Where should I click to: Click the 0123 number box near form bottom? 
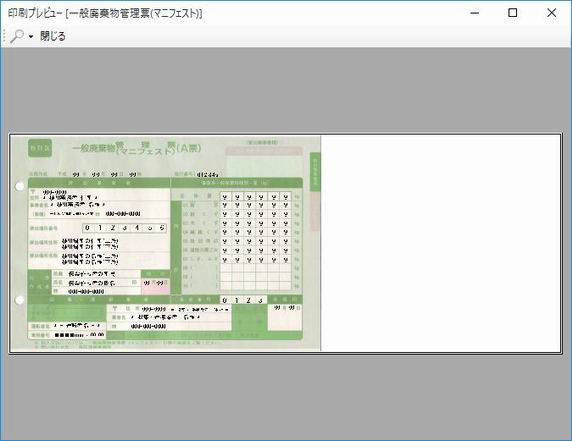click(x=243, y=300)
